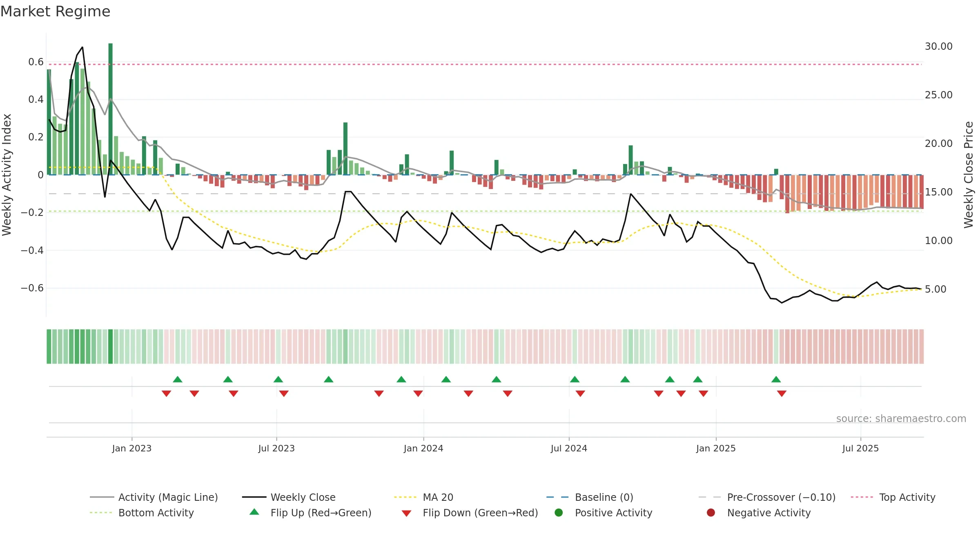Screen dimensions: 980x551
Task: Click the Jan 2024 x-axis label
Action: [423, 449]
